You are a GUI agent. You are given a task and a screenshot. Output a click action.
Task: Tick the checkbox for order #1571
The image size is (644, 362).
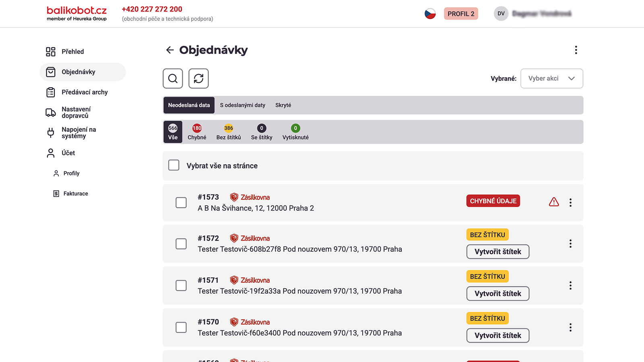pyautogui.click(x=181, y=286)
